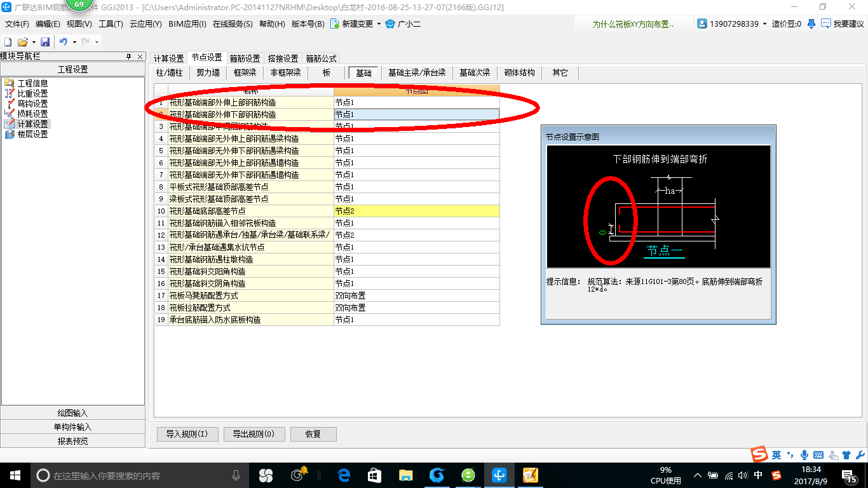The image size is (868, 488).
Task: Open the Windows action center notification icon
Action: [850, 475]
